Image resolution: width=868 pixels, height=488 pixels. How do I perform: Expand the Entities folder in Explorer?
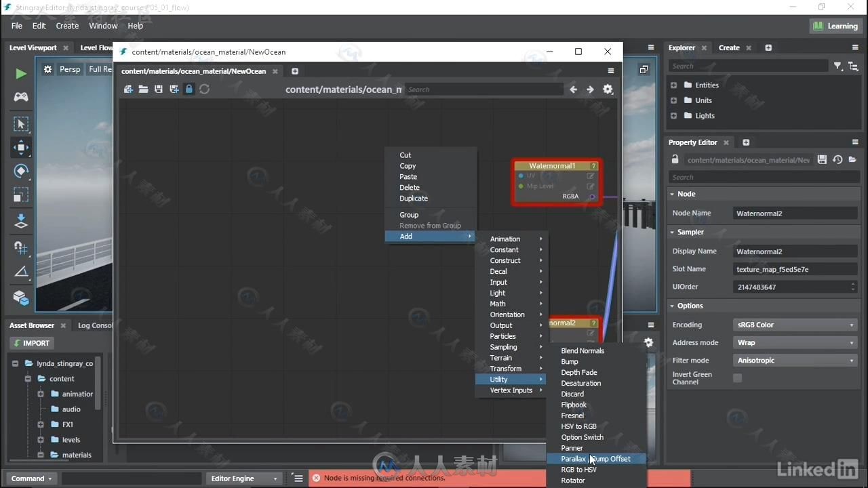tap(673, 85)
